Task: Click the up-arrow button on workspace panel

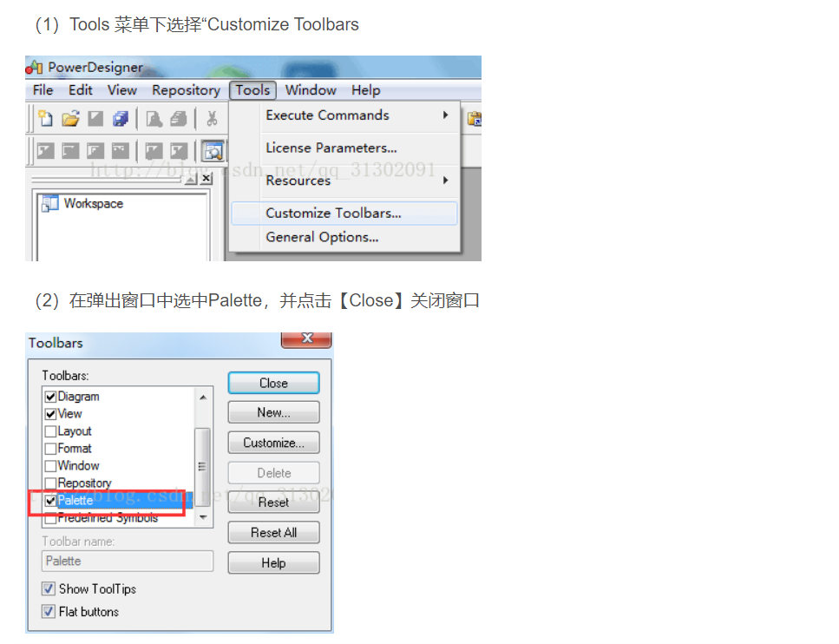Action: tap(191, 179)
